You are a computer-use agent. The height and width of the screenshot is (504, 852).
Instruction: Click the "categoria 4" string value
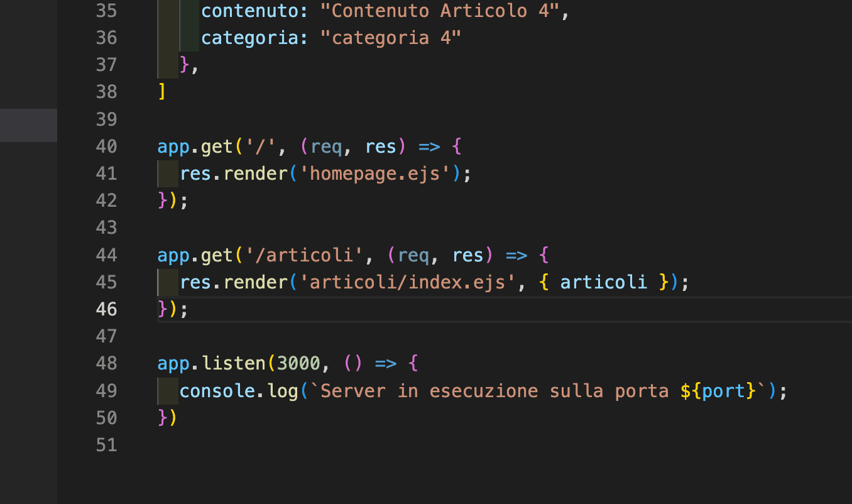pos(390,38)
